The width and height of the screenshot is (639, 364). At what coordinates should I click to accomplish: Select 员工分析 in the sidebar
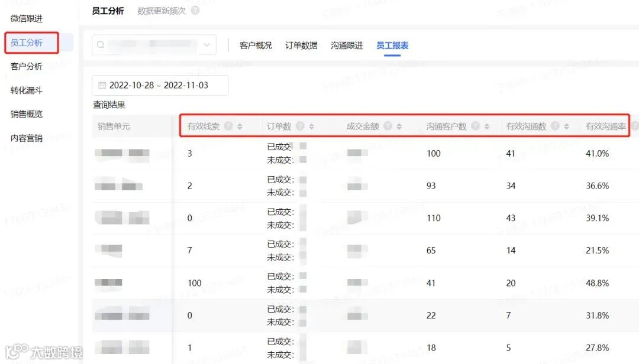[x=27, y=43]
